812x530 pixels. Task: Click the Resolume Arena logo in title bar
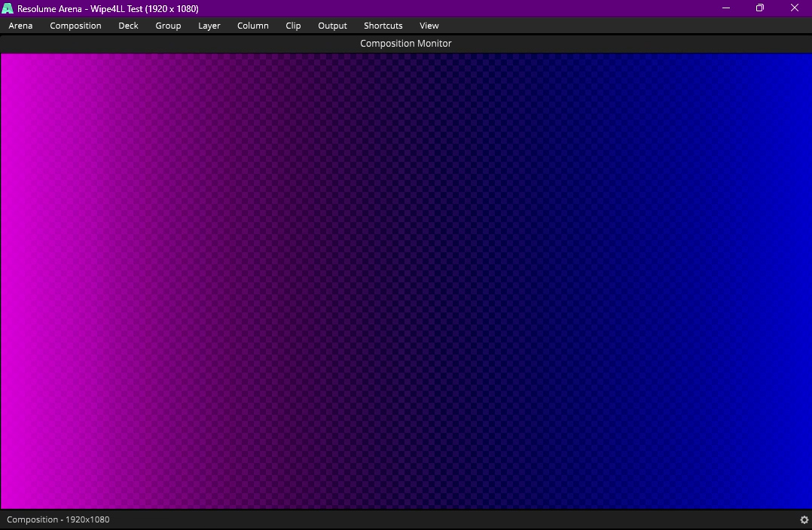click(8, 8)
